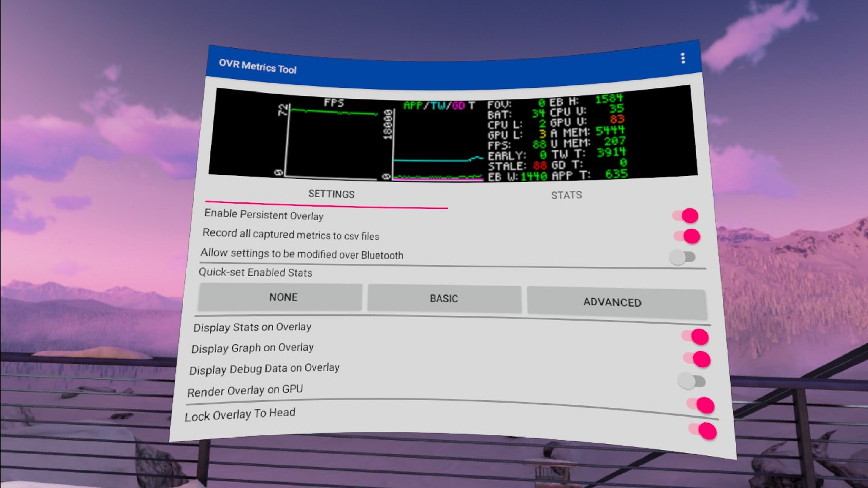Screen dimensions: 868x488
Task: Turn off recording metrics to csv files
Action: click(x=688, y=236)
